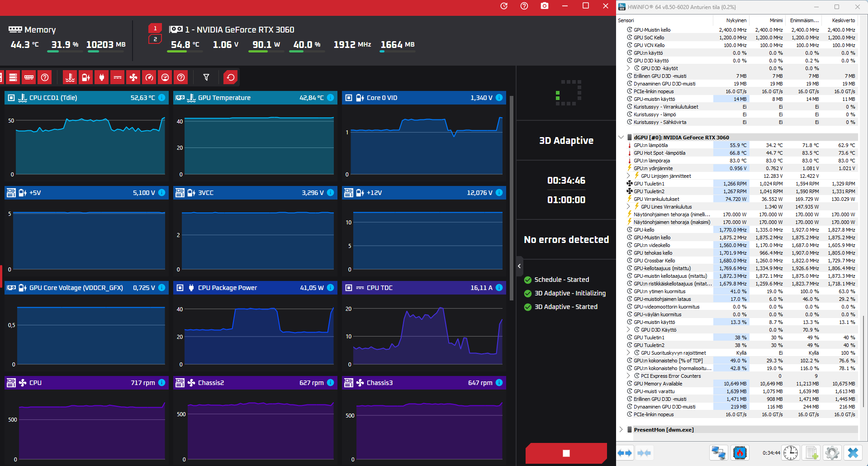Image resolution: width=868 pixels, height=466 pixels.
Task: Collapse the side panel with arrow handle
Action: (x=519, y=266)
